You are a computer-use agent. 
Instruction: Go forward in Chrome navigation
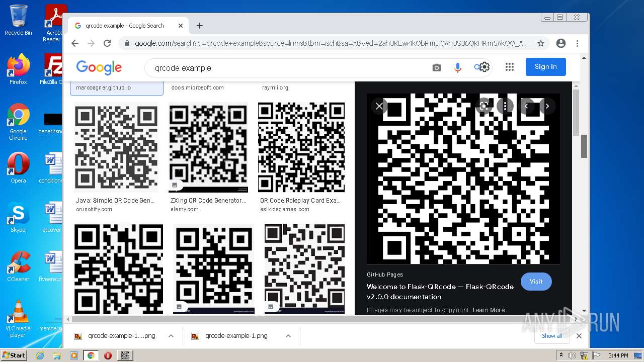[x=91, y=43]
